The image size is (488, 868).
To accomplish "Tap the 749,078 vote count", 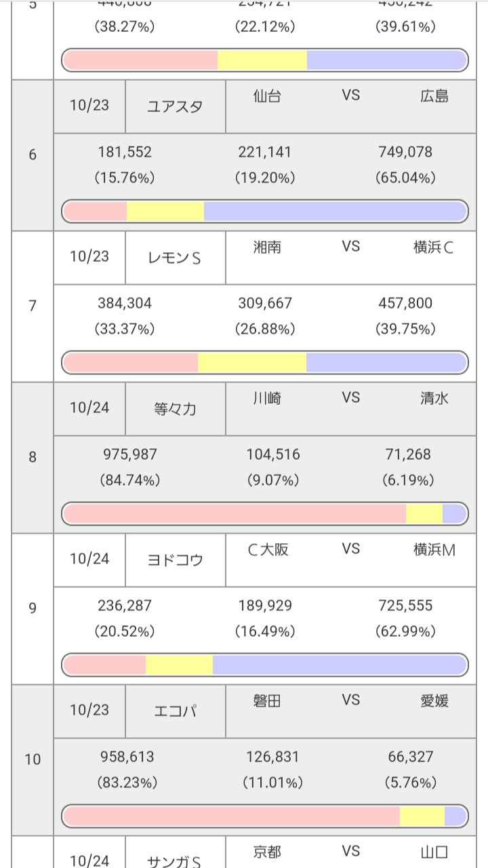I will click(x=405, y=153).
